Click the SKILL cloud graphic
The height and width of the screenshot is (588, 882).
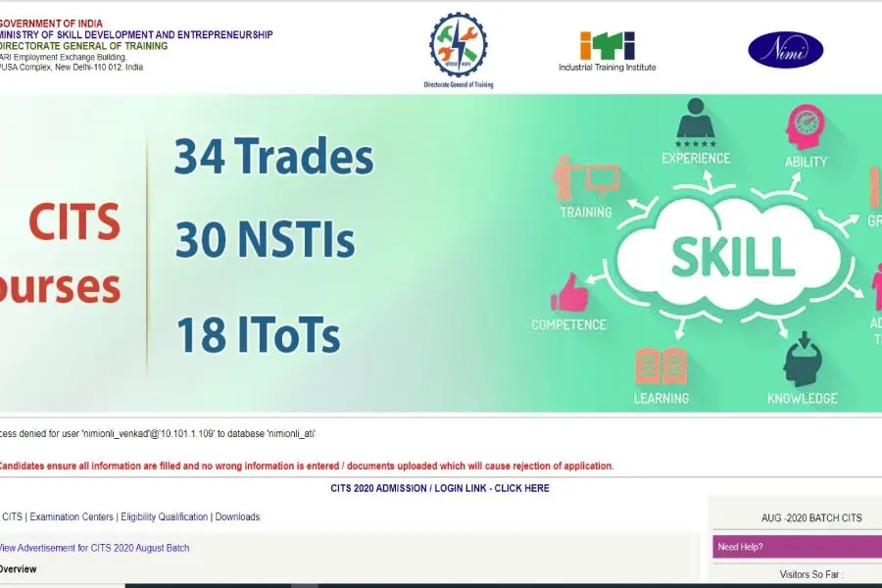click(x=732, y=255)
